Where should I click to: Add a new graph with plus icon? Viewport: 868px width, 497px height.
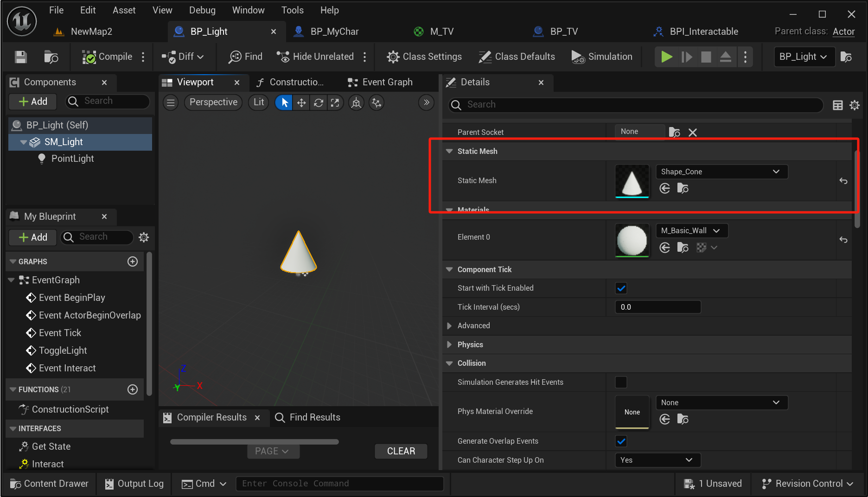point(133,261)
